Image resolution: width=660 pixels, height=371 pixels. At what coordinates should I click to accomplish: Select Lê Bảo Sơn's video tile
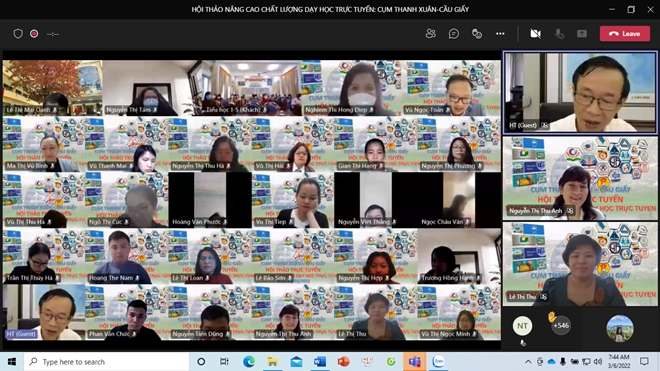[293, 256]
